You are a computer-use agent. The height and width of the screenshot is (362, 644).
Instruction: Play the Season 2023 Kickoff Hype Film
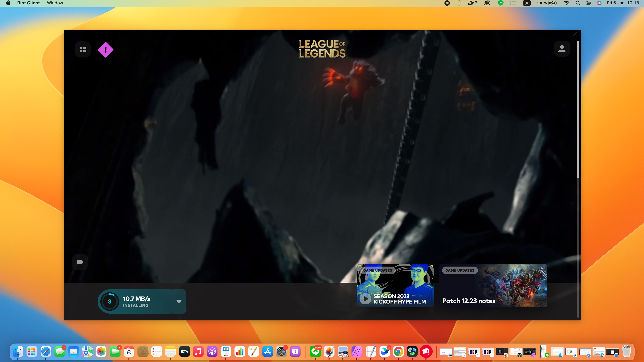point(365,299)
